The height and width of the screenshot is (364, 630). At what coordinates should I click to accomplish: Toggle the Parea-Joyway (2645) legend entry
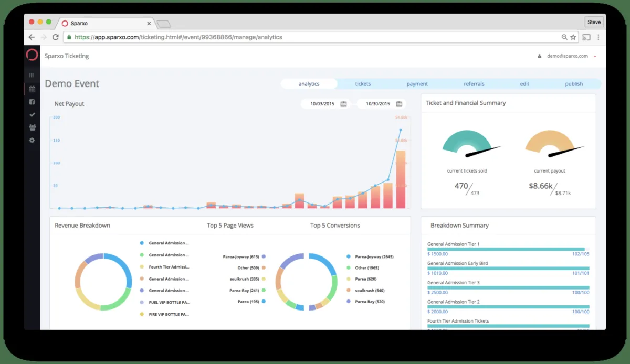pos(370,257)
